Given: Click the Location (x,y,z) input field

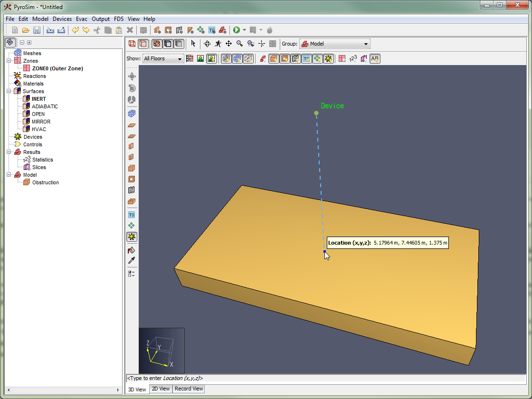Looking at the screenshot, I should click(326, 378).
